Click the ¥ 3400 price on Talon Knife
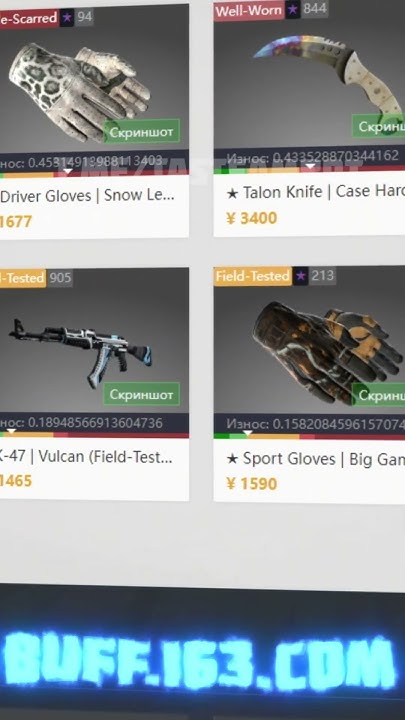This screenshot has height=720, width=405. tap(252, 218)
